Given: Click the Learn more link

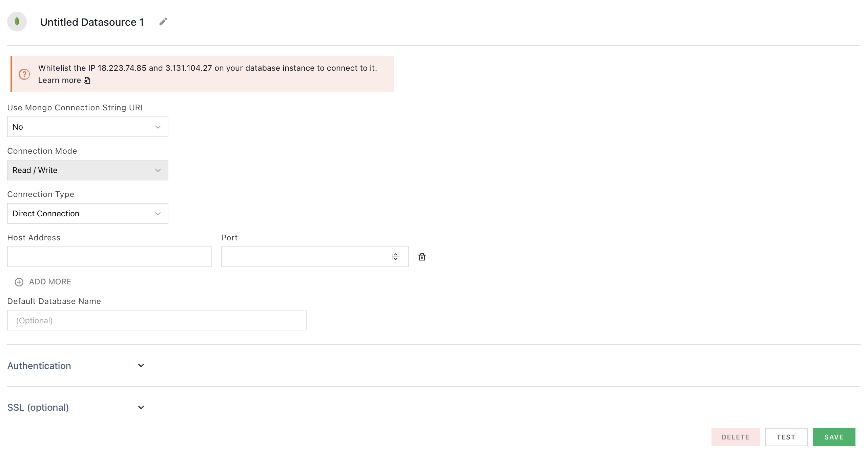Looking at the screenshot, I should pos(60,80).
